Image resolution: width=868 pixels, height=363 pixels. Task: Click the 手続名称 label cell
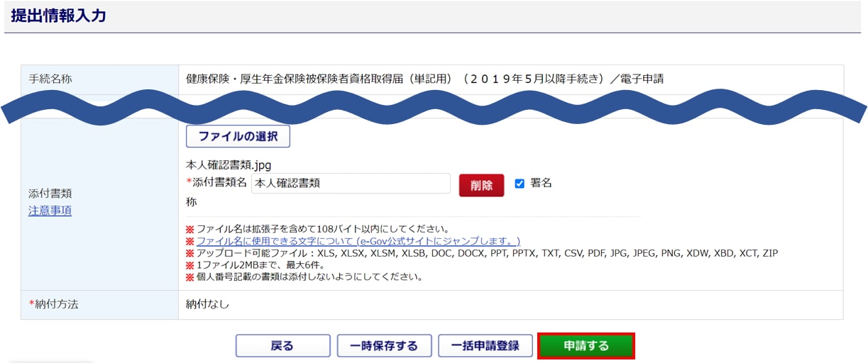tap(50, 79)
